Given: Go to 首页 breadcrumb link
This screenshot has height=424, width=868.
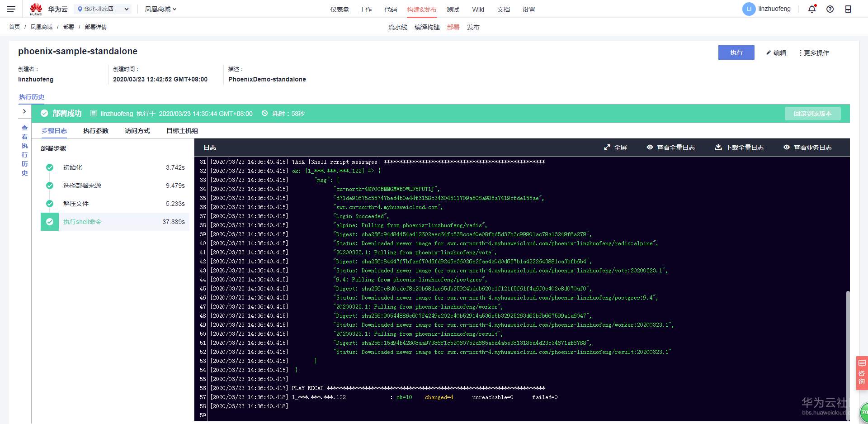Looking at the screenshot, I should [14, 27].
